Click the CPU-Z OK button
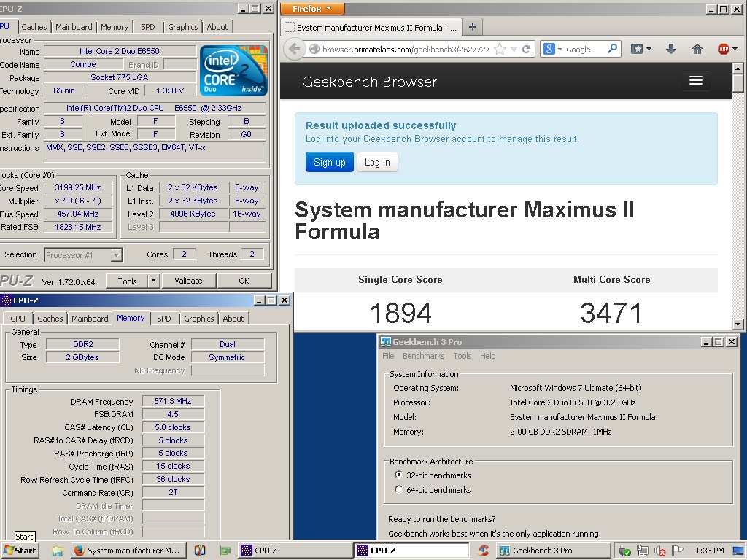Image resolution: width=747 pixels, height=560 pixels. [x=244, y=281]
